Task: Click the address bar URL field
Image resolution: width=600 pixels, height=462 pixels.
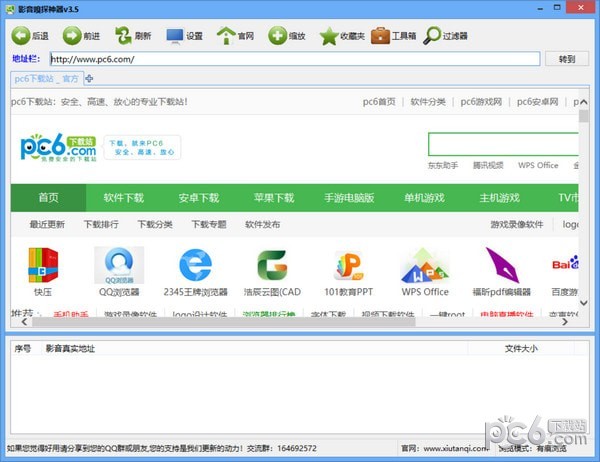Action: pos(295,59)
